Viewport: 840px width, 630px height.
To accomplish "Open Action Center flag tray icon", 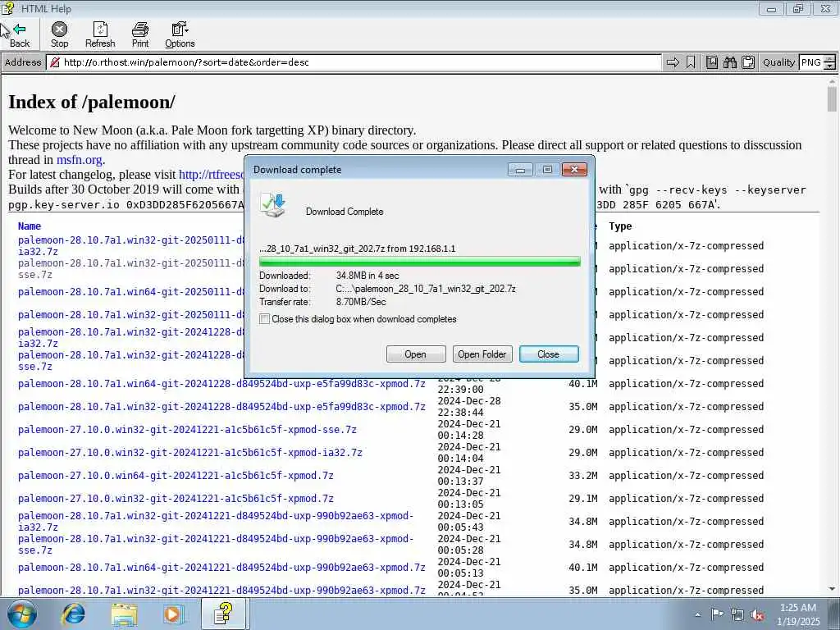I will point(717,614).
